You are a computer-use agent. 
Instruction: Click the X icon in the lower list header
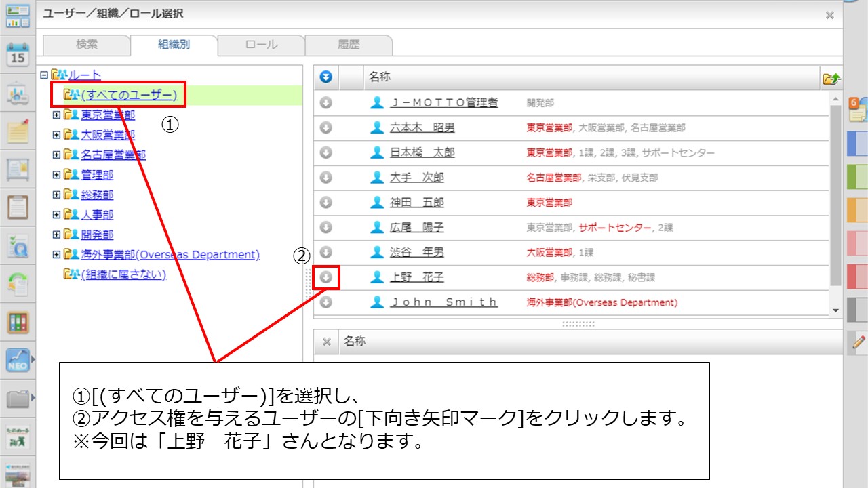click(x=326, y=342)
